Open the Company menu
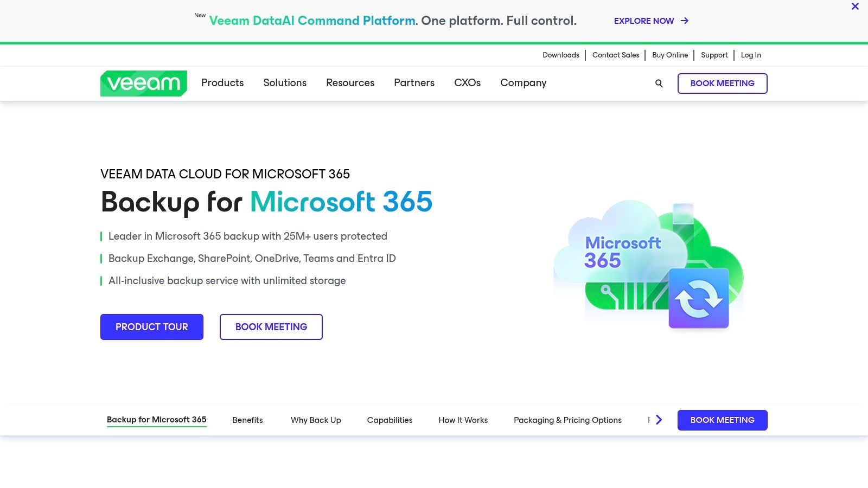 [x=524, y=83]
